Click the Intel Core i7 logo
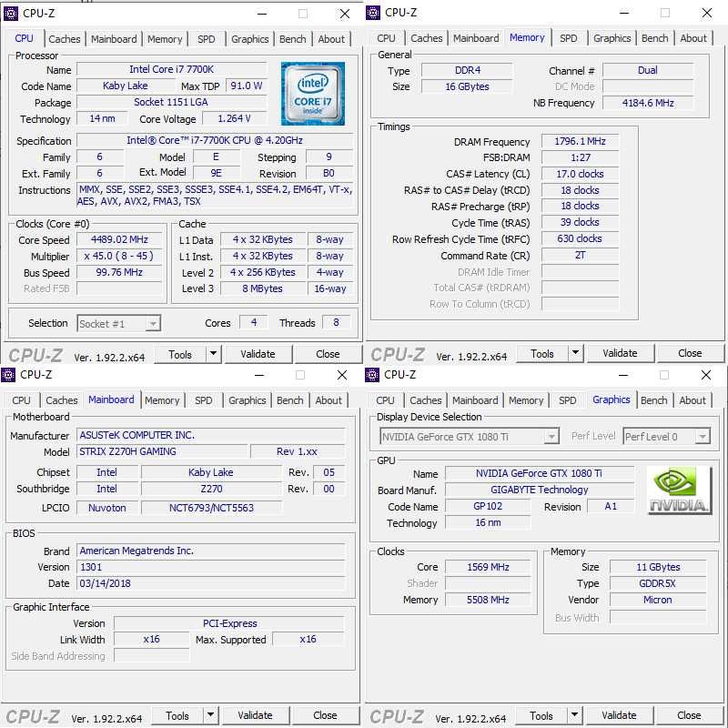The width and height of the screenshot is (728, 728). point(313,94)
